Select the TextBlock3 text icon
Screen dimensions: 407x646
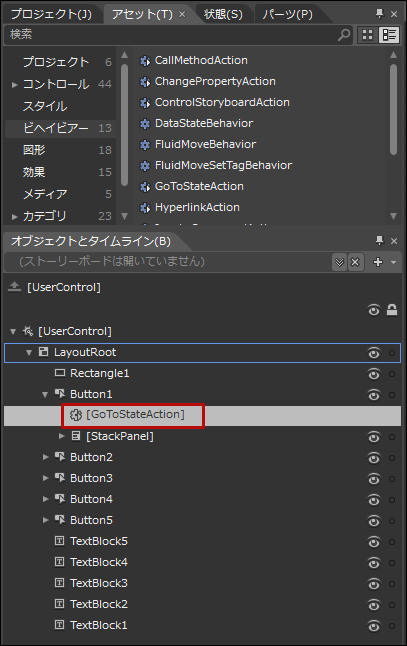pos(60,583)
